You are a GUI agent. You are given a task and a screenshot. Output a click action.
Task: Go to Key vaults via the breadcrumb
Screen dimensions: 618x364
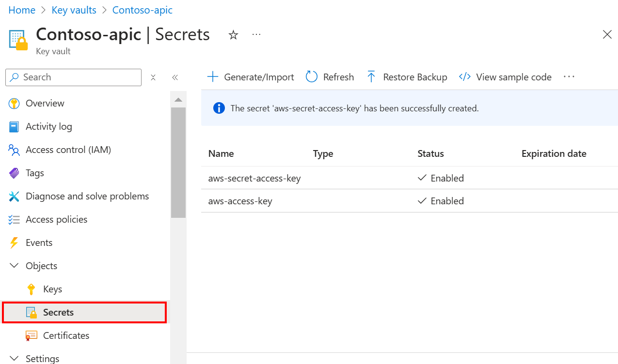(74, 10)
